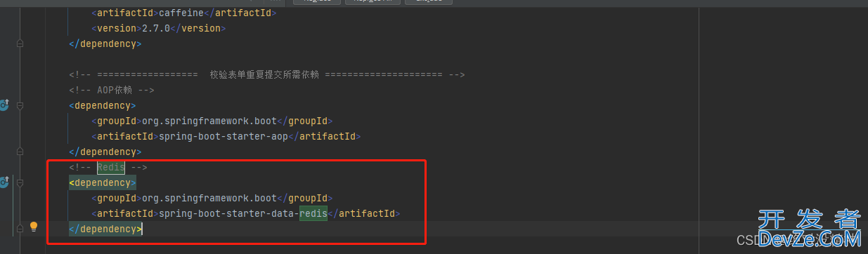
Task: Click spring-boot-starter-data-redis artifactId text
Action: tap(243, 213)
